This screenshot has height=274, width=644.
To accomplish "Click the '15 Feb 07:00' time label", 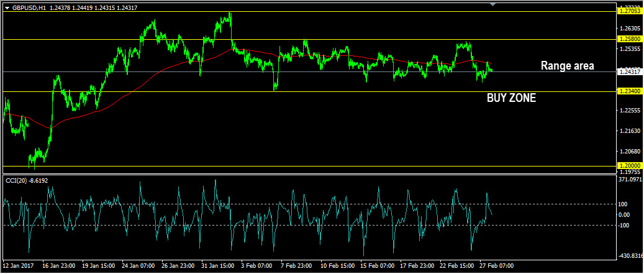I will (376, 266).
